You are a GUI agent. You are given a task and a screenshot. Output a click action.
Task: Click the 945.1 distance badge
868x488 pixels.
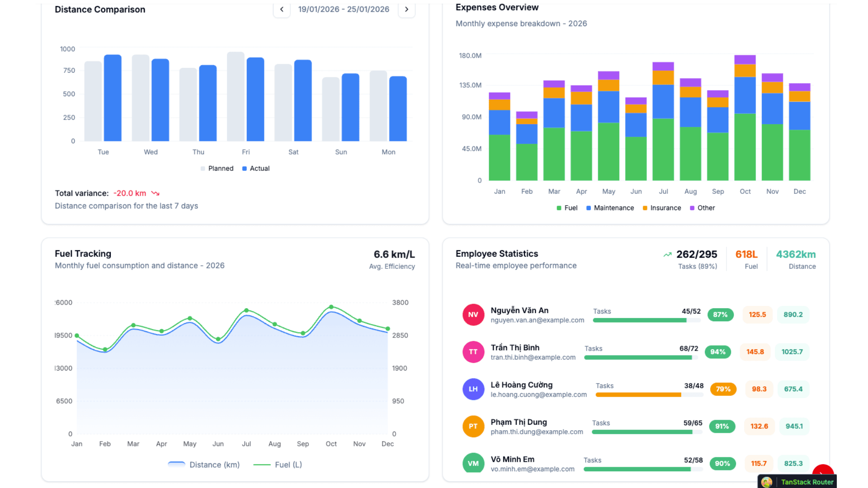click(794, 427)
